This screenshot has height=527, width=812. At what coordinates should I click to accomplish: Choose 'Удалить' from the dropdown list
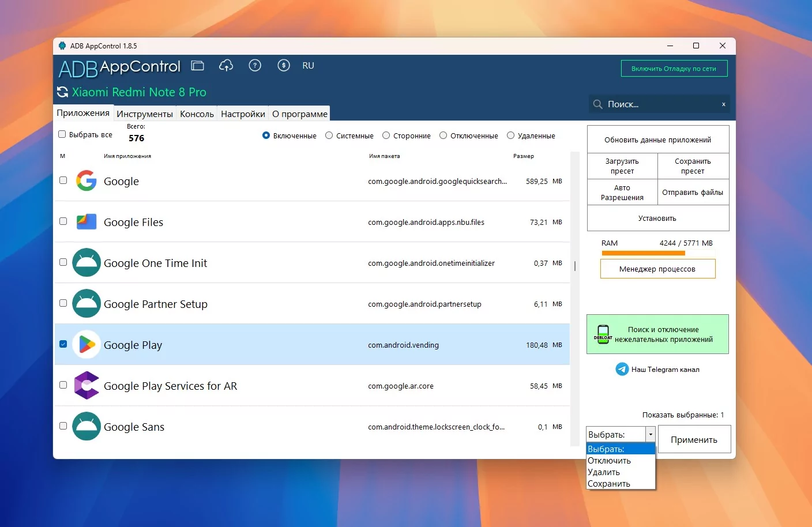[x=621, y=472]
